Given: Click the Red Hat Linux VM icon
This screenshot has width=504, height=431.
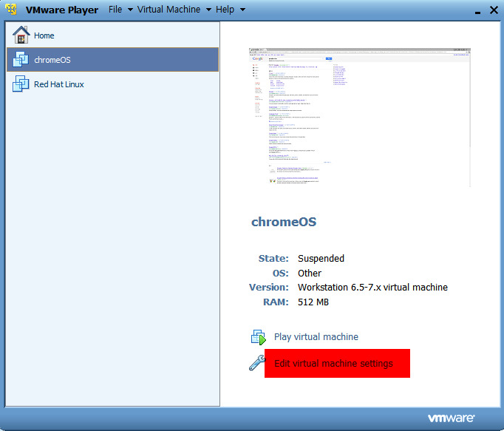Looking at the screenshot, I should tap(21, 84).
